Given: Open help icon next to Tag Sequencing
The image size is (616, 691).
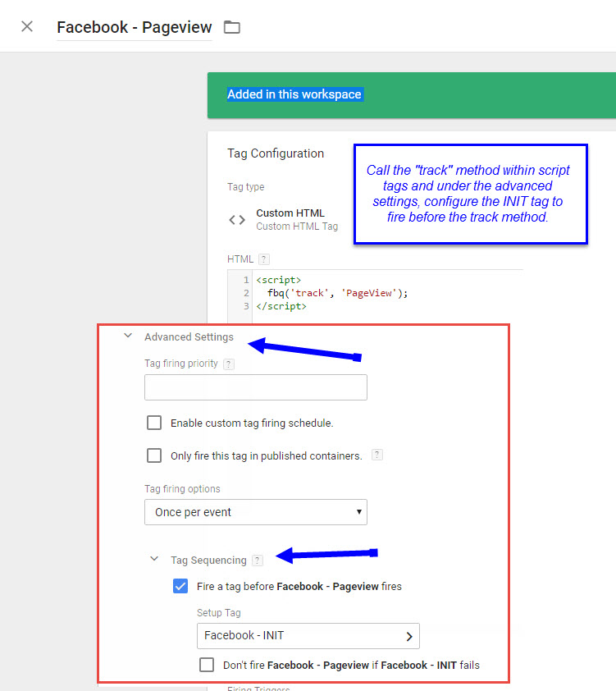Looking at the screenshot, I should coord(257,561).
